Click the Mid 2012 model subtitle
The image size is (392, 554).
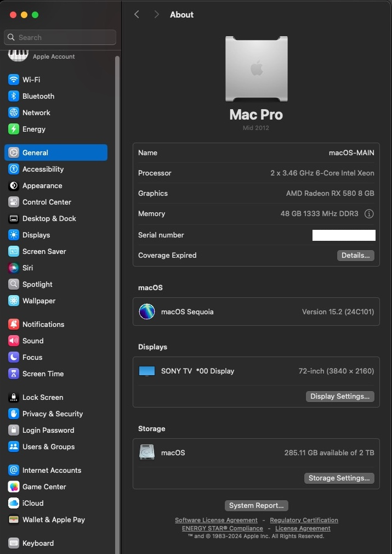tap(256, 128)
